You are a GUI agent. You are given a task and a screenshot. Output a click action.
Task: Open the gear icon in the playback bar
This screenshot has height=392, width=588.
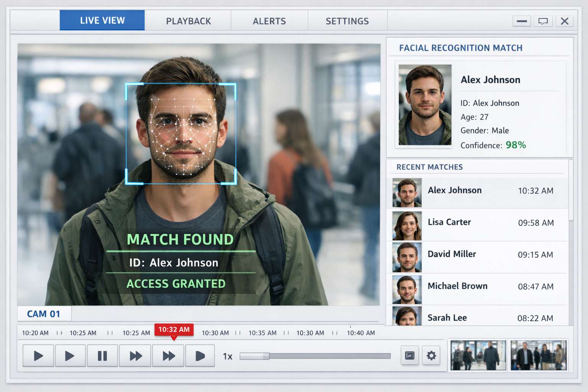click(x=431, y=356)
